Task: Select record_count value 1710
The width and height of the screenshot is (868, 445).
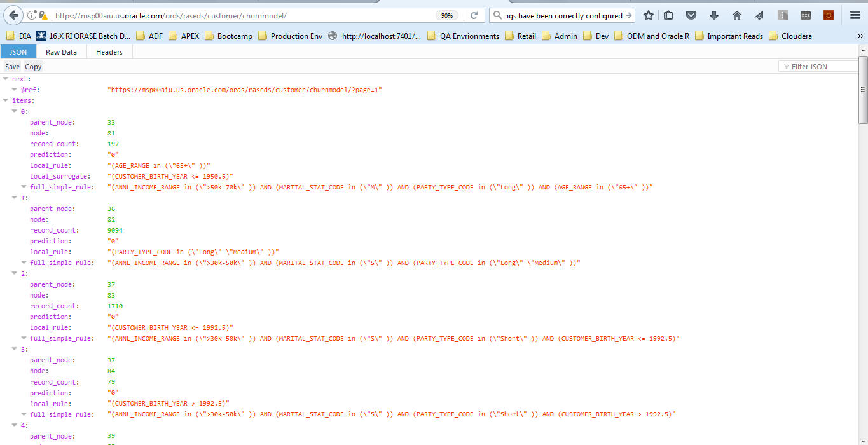Action: tap(115, 306)
